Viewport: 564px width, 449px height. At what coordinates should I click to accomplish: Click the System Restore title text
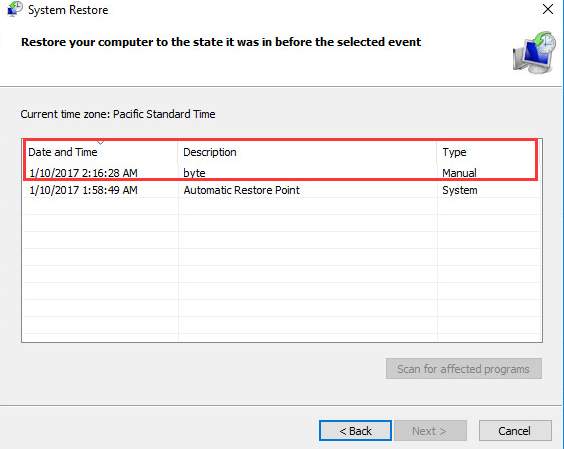coord(68,10)
